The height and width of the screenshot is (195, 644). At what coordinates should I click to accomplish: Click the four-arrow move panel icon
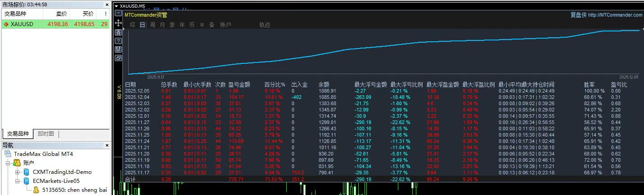tap(118, 23)
